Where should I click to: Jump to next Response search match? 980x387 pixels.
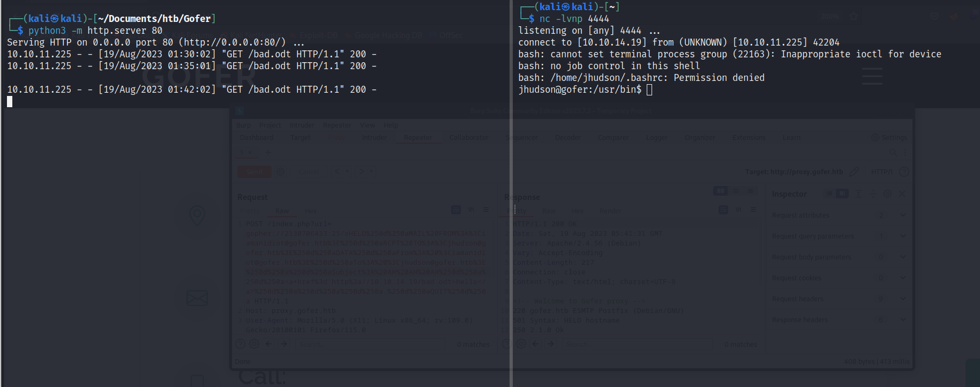550,344
